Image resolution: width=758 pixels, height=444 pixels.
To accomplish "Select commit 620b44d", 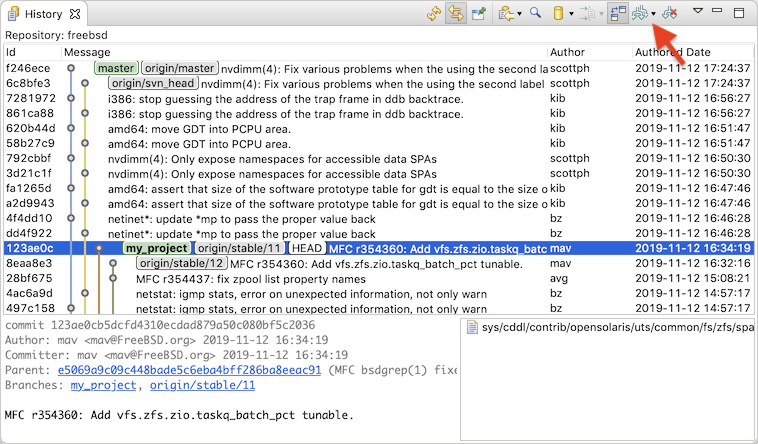I will 378,128.
